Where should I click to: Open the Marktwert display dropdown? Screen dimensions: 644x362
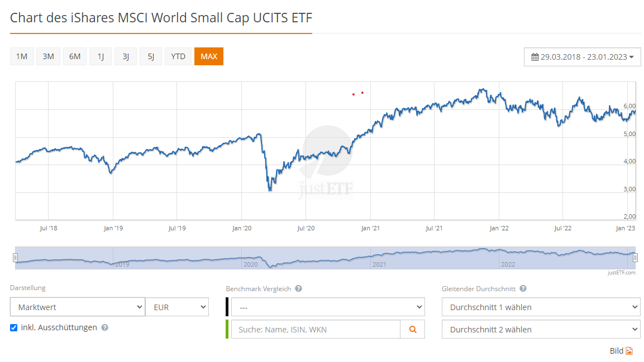[77, 307]
